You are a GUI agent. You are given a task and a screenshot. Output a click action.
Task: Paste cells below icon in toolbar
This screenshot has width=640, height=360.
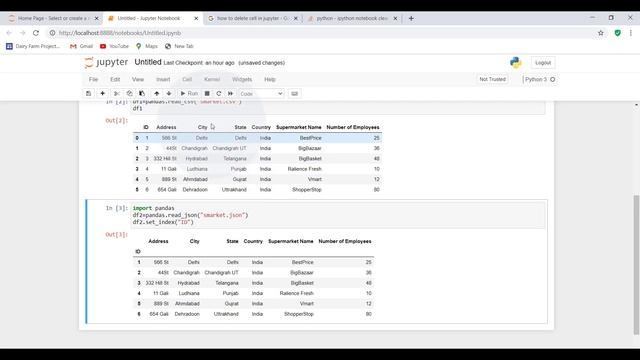click(142, 93)
